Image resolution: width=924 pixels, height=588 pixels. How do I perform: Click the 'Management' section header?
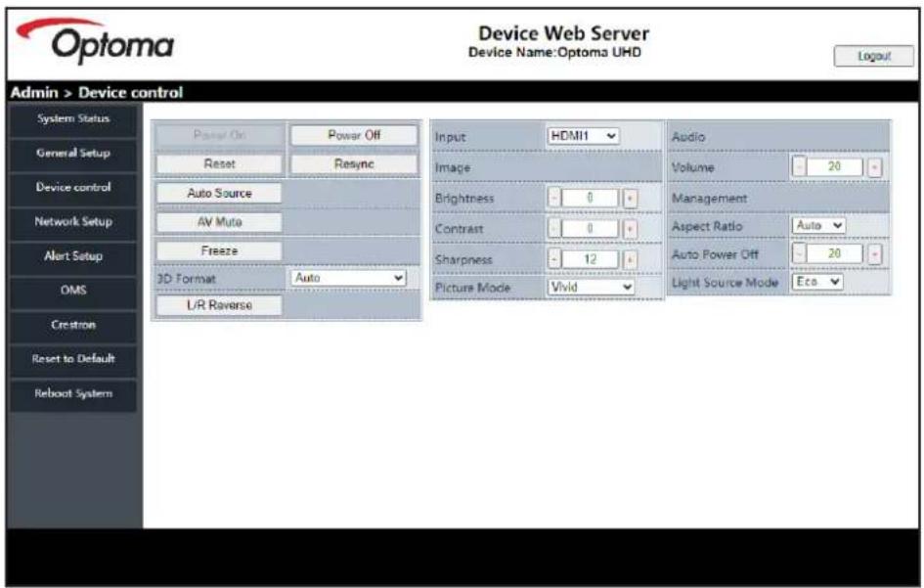coord(710,199)
